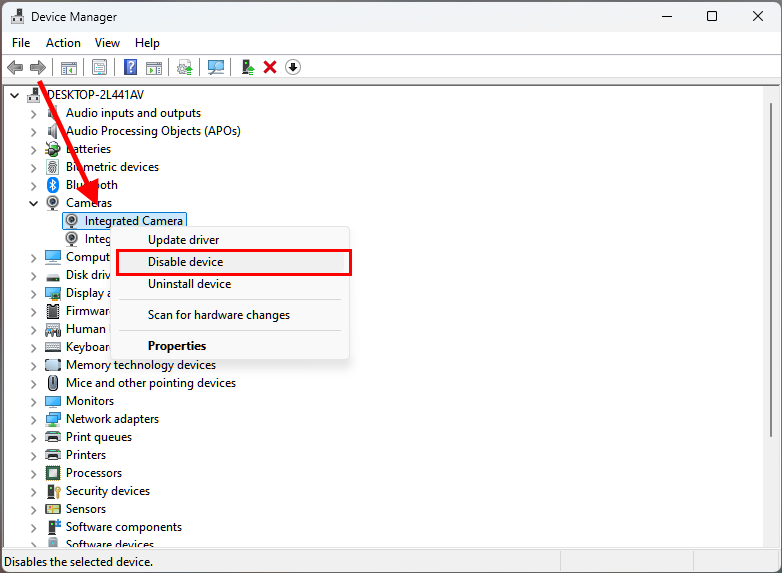Expand the Processors category arrow
The height and width of the screenshot is (573, 782).
[x=33, y=473]
